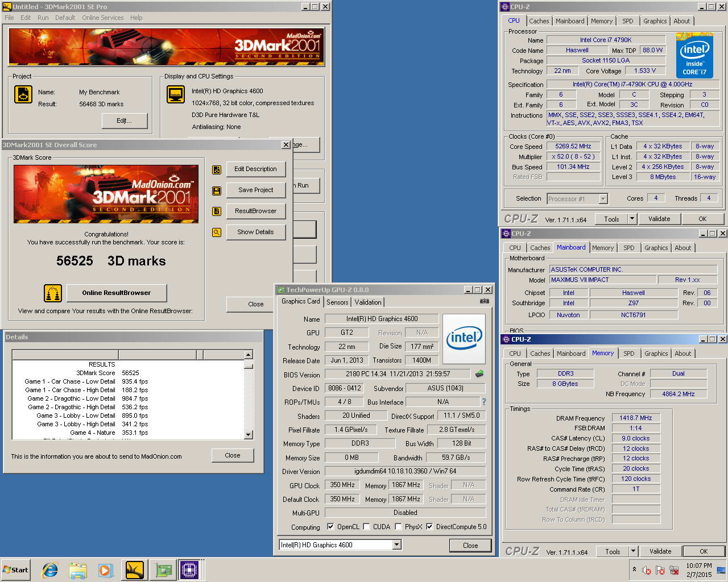The image size is (728, 582).
Task: Open the GPU selection dropdown in GPU-Z
Action: pos(396,545)
